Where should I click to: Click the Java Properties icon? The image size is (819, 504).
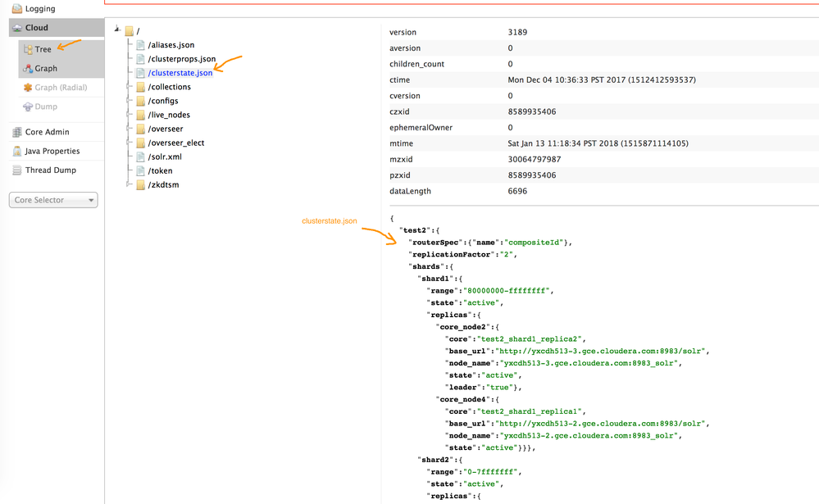pos(17,151)
